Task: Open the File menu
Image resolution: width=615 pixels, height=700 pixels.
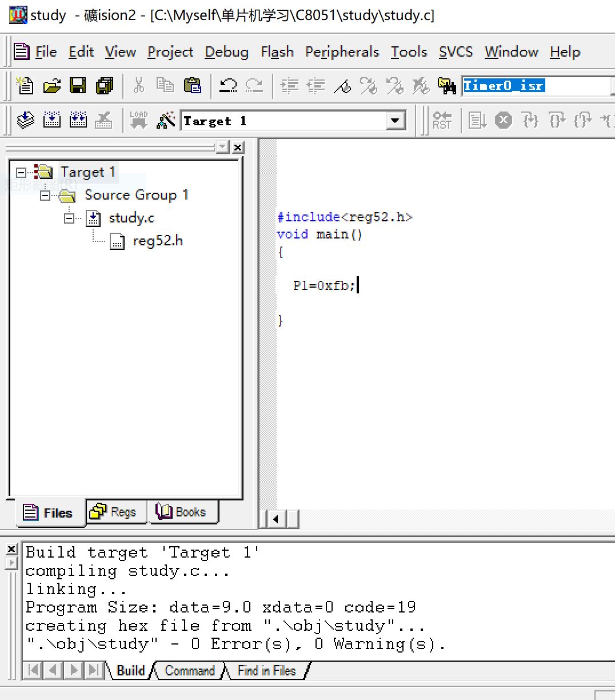Action: click(x=46, y=52)
